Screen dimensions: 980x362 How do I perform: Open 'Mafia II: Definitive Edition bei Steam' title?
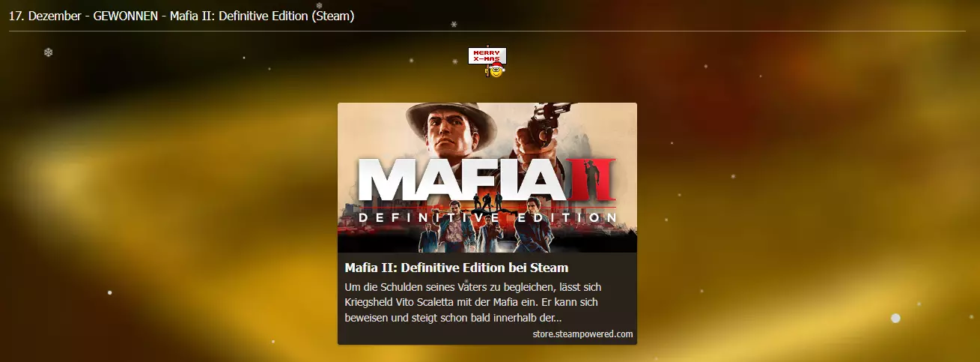pos(457,268)
